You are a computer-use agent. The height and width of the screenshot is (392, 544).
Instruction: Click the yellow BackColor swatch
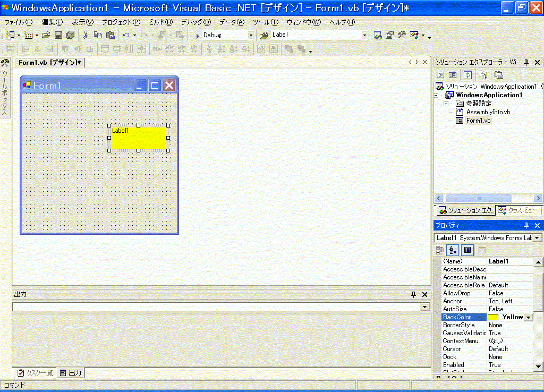(x=493, y=317)
